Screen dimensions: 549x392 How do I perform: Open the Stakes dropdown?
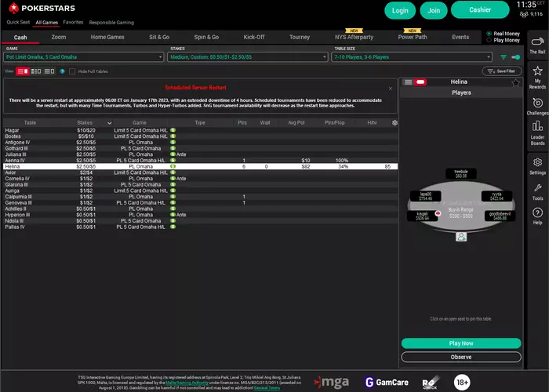248,57
